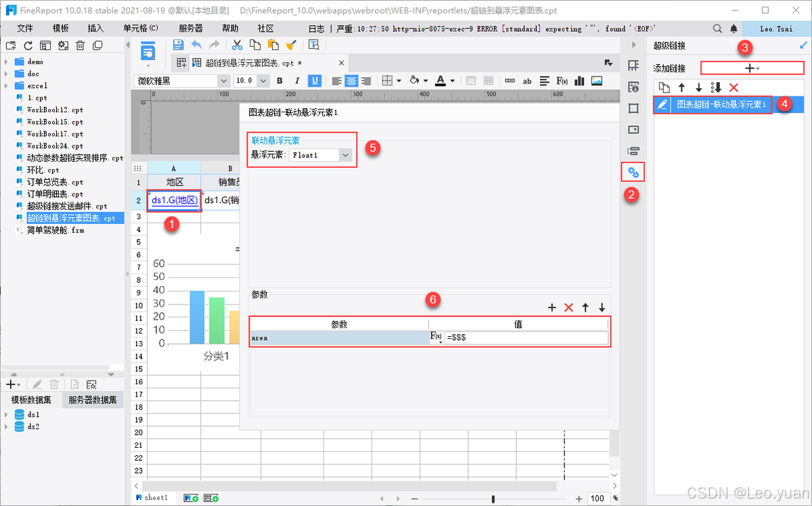The image size is (812, 506).
Task: Open the Widget Settings panel icon
Action: pos(633,129)
